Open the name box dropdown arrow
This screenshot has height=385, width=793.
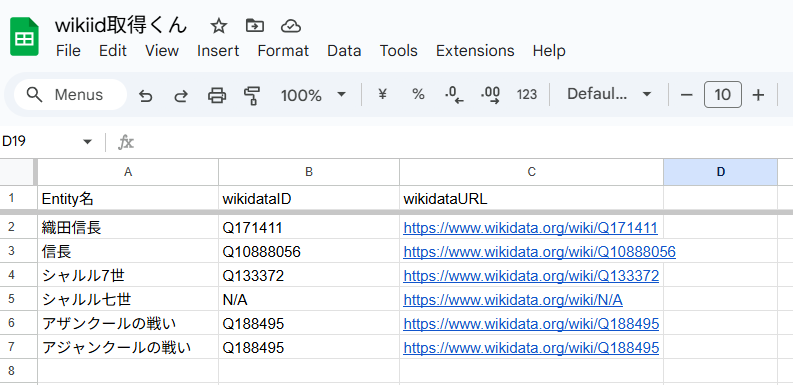(x=87, y=142)
